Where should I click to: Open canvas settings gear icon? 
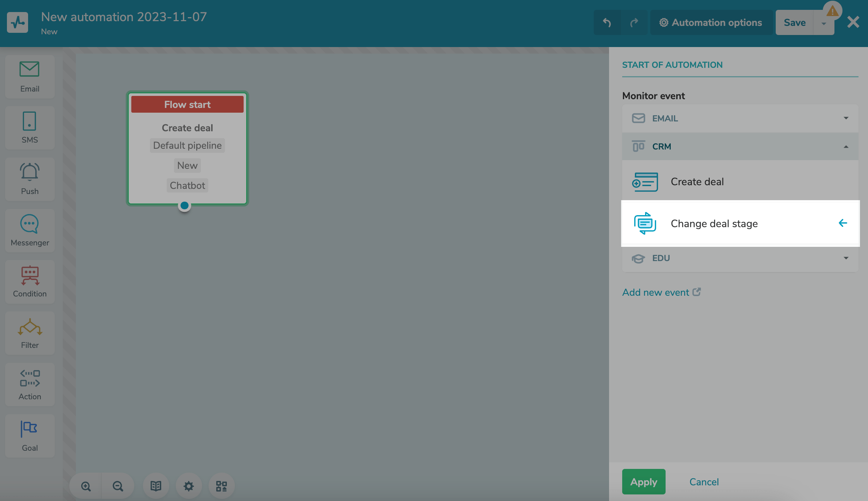click(189, 486)
